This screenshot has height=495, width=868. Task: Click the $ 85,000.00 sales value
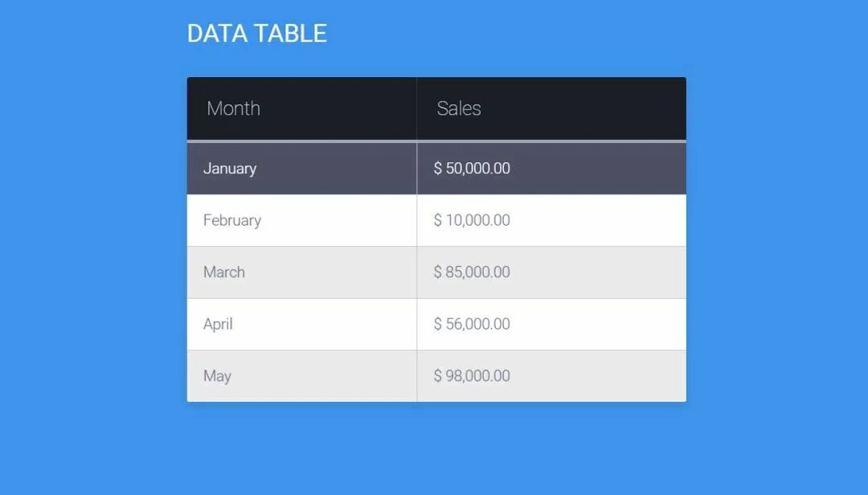tap(472, 272)
